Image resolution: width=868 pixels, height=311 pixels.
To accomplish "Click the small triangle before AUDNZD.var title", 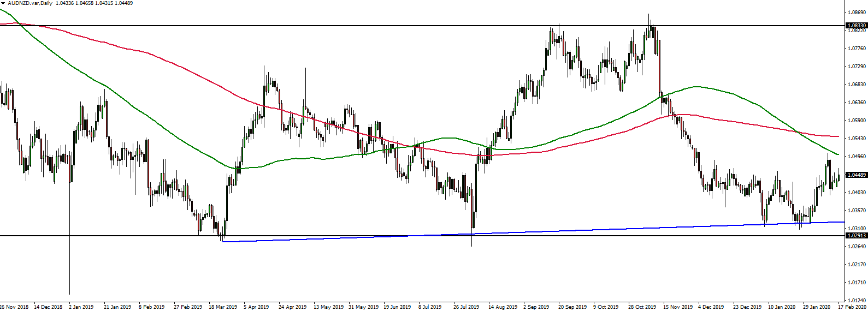I will click(x=3, y=3).
